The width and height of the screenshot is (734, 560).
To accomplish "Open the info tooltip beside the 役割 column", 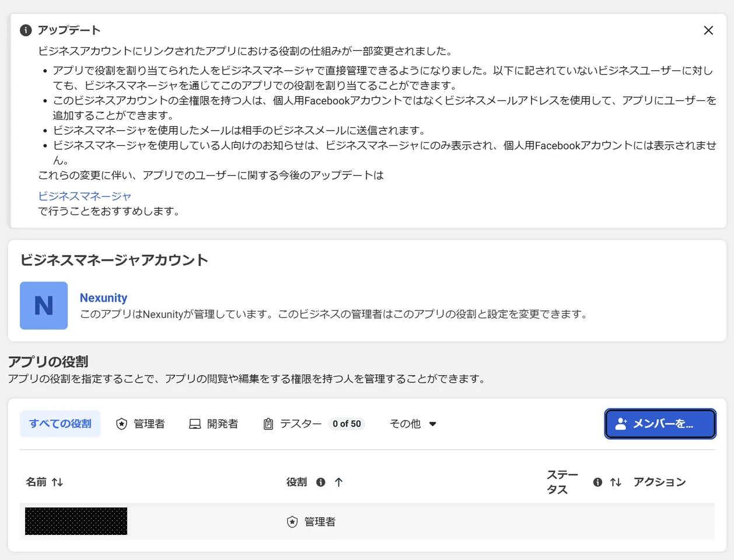I will [320, 482].
